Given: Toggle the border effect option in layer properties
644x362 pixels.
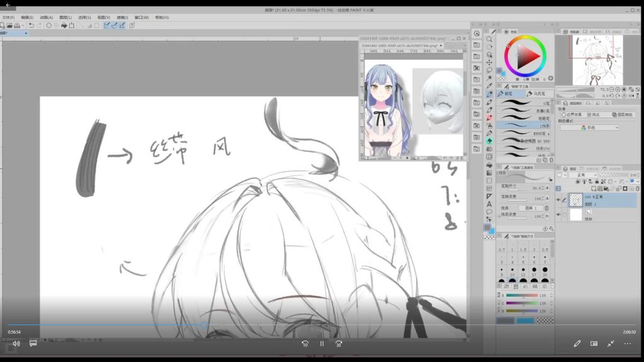Looking at the screenshot, I should click(x=572, y=115).
